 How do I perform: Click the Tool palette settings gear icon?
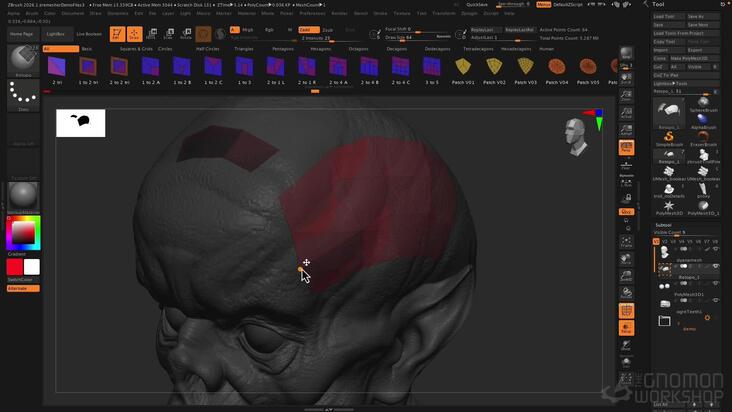(x=723, y=4)
